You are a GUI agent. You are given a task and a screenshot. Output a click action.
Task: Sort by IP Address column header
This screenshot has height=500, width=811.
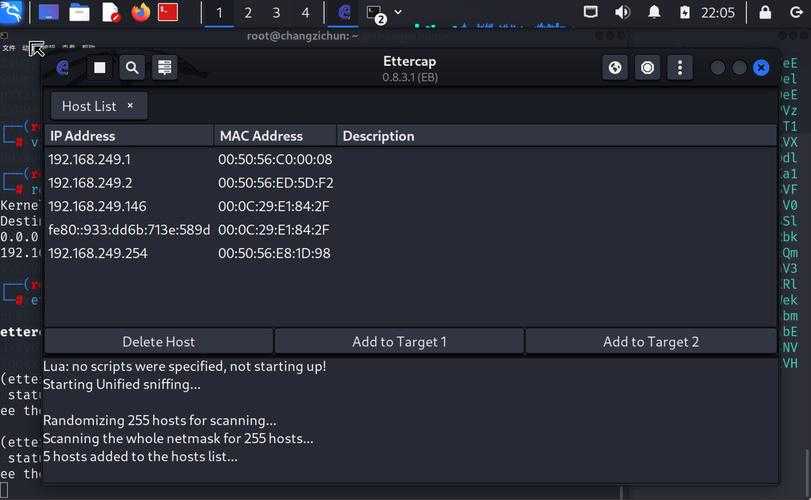129,136
